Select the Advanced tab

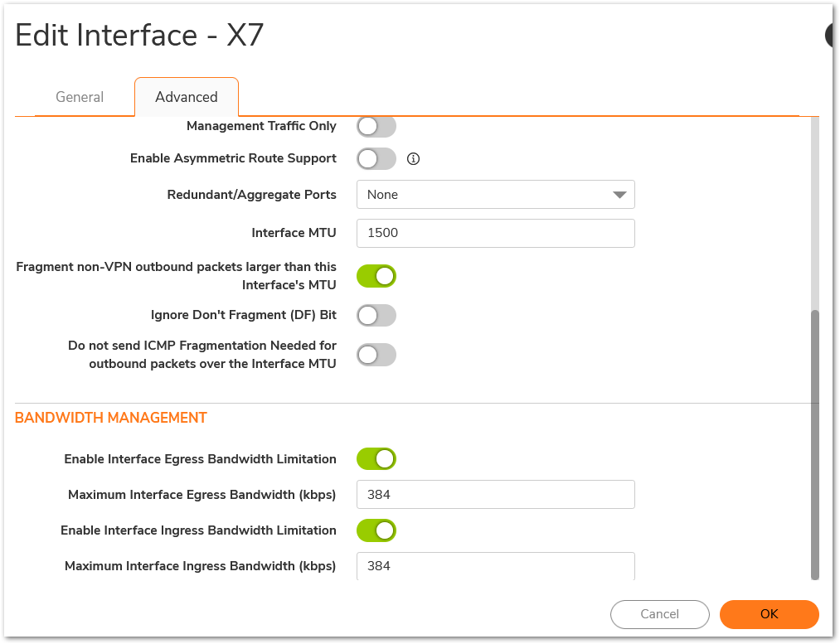click(187, 97)
